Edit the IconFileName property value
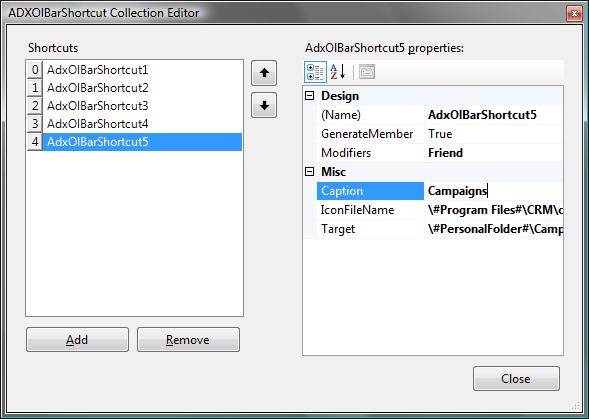The image size is (589, 419). coord(494,210)
